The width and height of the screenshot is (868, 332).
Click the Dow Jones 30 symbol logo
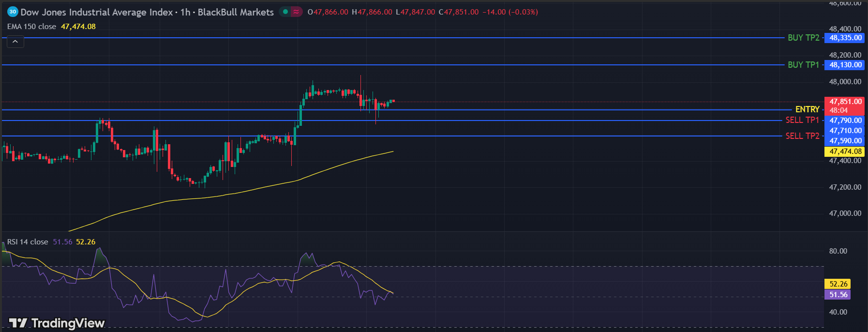[x=13, y=12]
